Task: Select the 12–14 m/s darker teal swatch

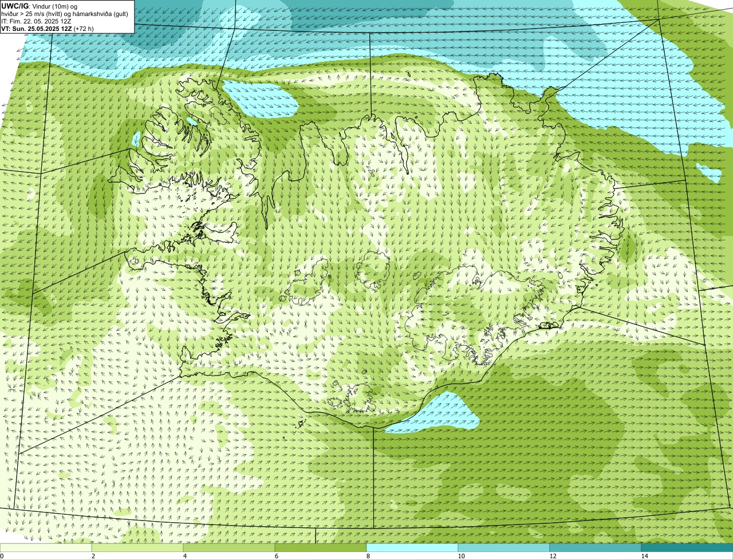Action: [x=596, y=547]
